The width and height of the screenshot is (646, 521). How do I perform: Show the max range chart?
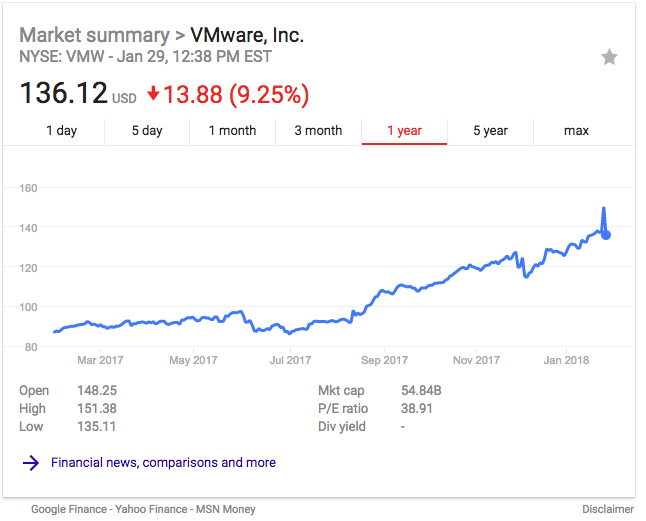tap(576, 131)
